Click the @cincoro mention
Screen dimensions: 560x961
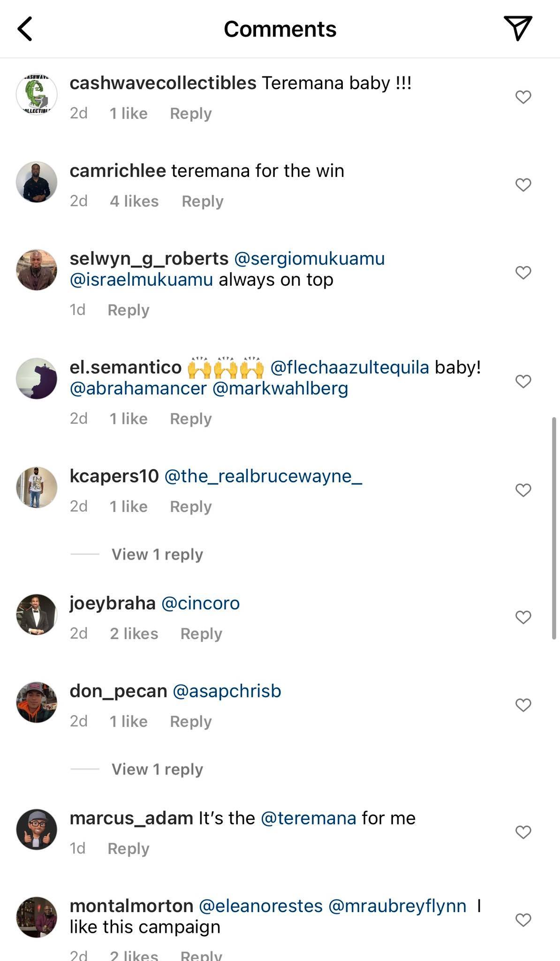[x=200, y=603]
